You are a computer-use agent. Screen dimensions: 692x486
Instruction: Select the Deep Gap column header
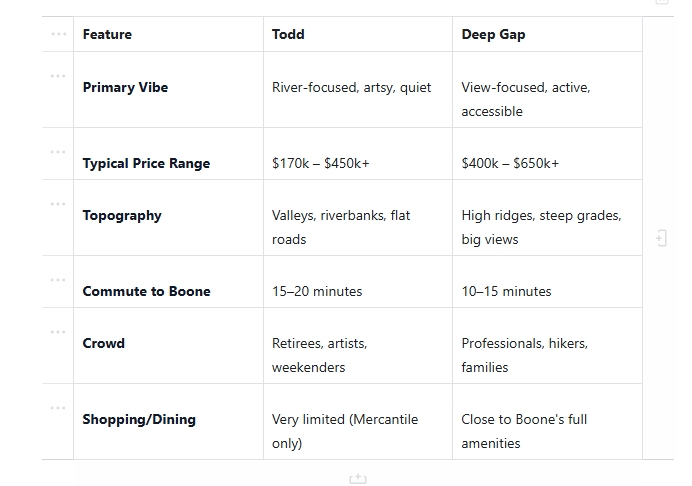pyautogui.click(x=546, y=34)
